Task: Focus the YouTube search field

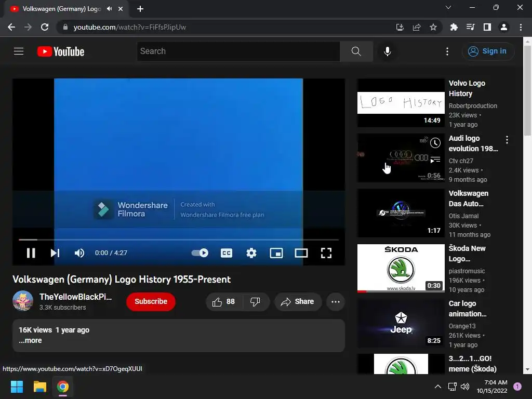Action: click(238, 51)
